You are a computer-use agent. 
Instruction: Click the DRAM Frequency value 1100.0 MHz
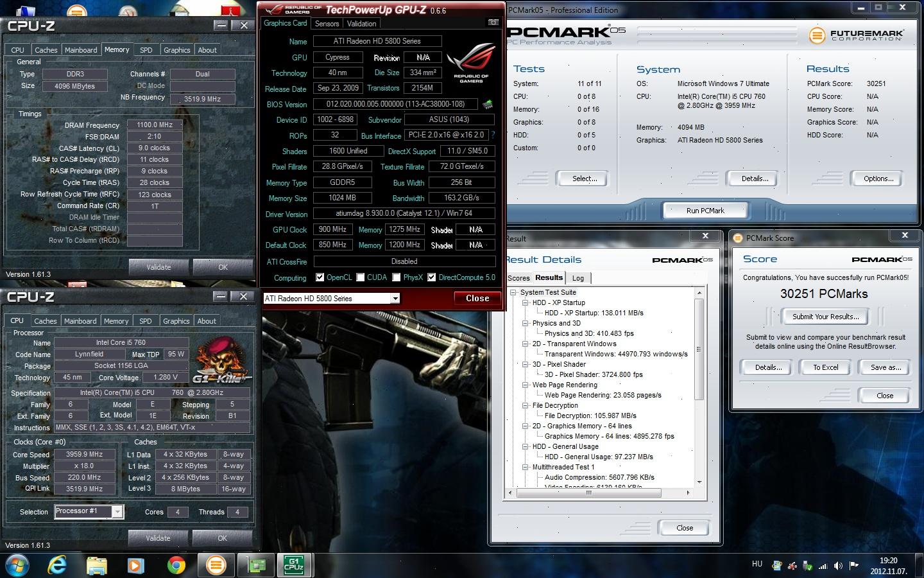(155, 125)
